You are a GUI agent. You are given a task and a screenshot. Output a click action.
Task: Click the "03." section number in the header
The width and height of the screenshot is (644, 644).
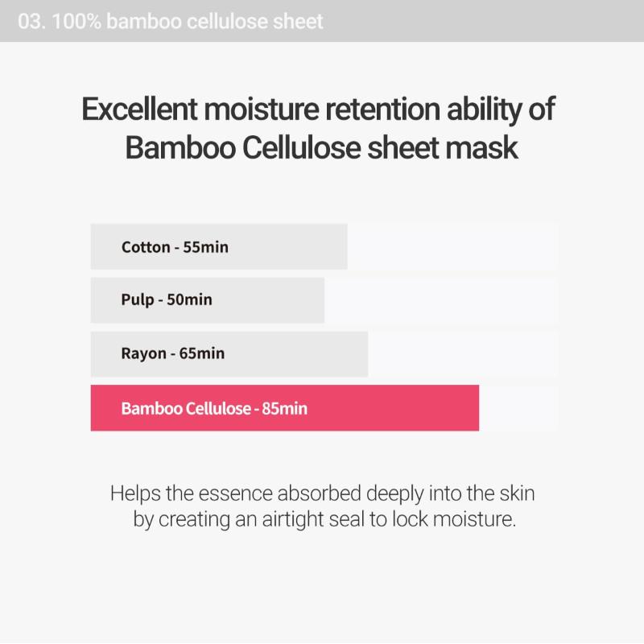[x=31, y=21]
